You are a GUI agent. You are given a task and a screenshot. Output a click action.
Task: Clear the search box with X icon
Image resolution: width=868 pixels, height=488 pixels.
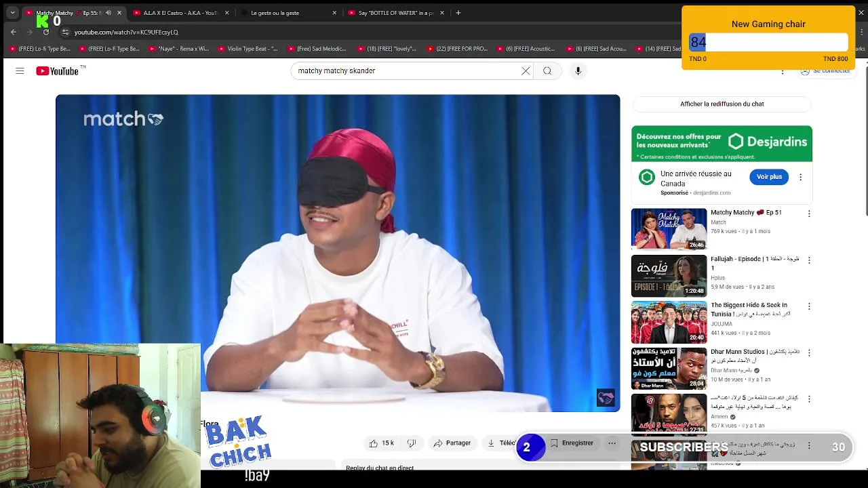click(x=526, y=70)
